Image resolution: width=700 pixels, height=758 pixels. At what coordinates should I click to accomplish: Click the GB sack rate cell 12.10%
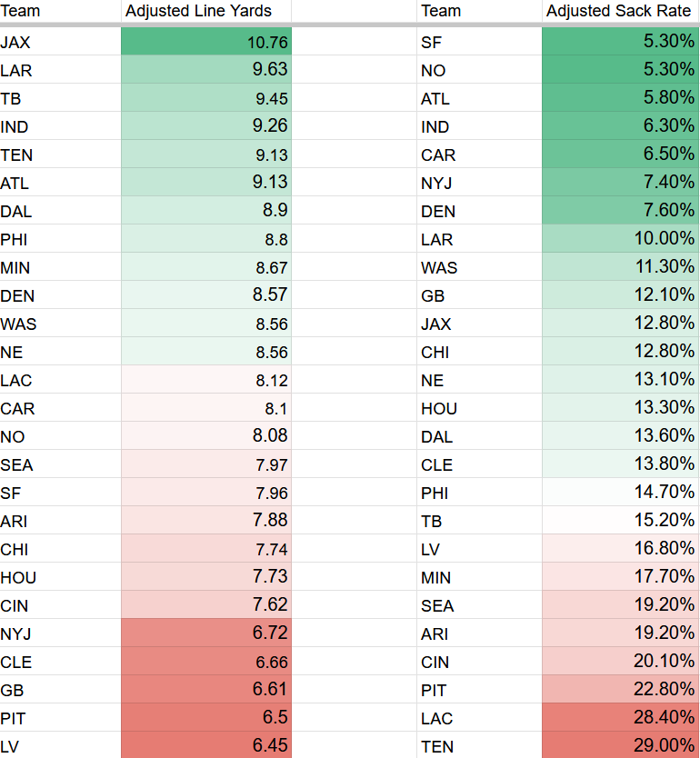pos(619,295)
